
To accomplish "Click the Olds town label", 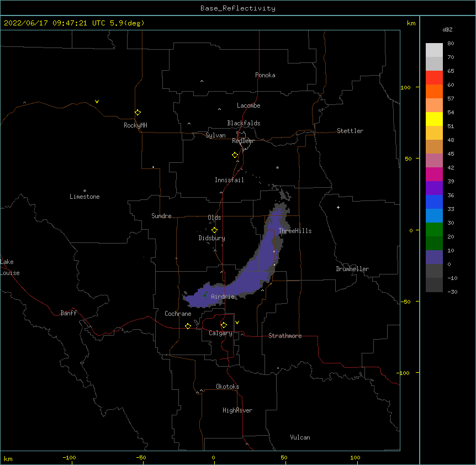I will 214,218.
